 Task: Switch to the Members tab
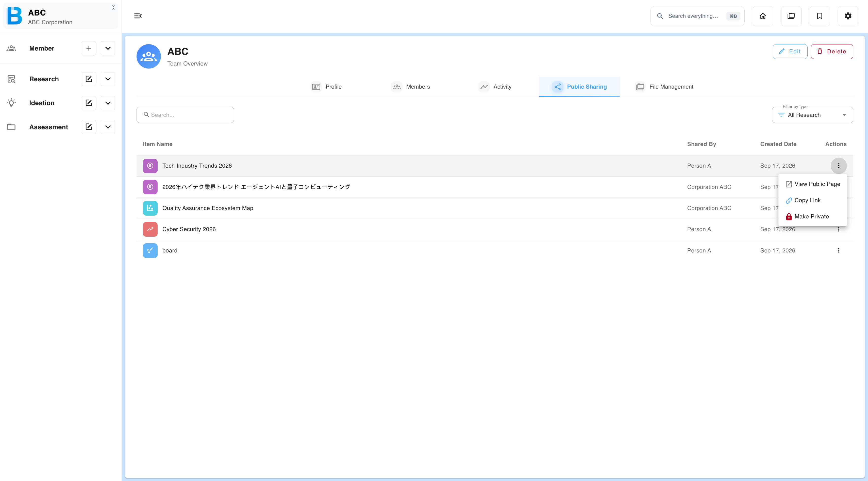(410, 87)
